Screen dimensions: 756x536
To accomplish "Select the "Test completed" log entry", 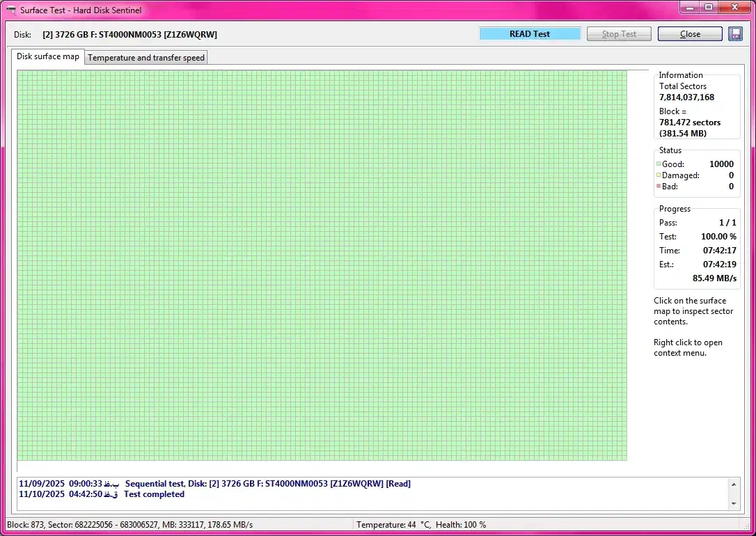I will pyautogui.click(x=154, y=494).
